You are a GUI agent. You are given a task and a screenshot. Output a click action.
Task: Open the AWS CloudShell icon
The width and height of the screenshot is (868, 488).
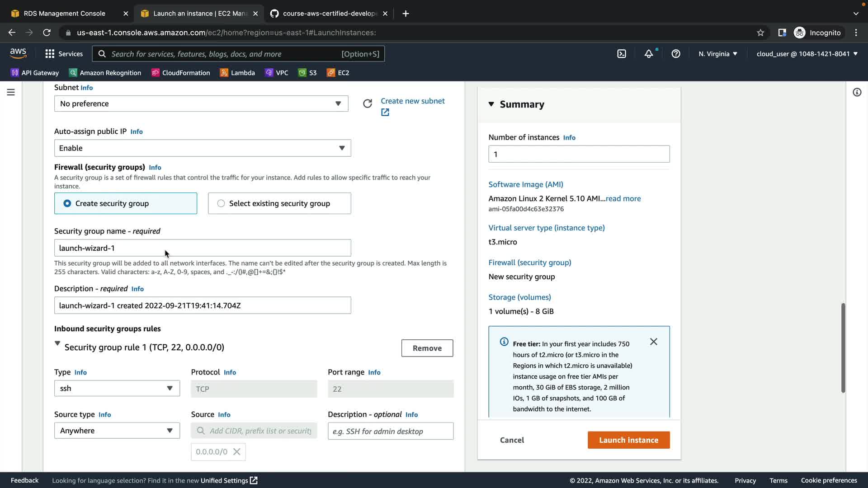622,54
